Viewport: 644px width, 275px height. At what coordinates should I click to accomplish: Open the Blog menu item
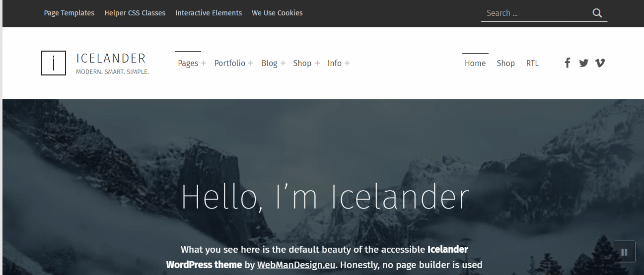(269, 63)
